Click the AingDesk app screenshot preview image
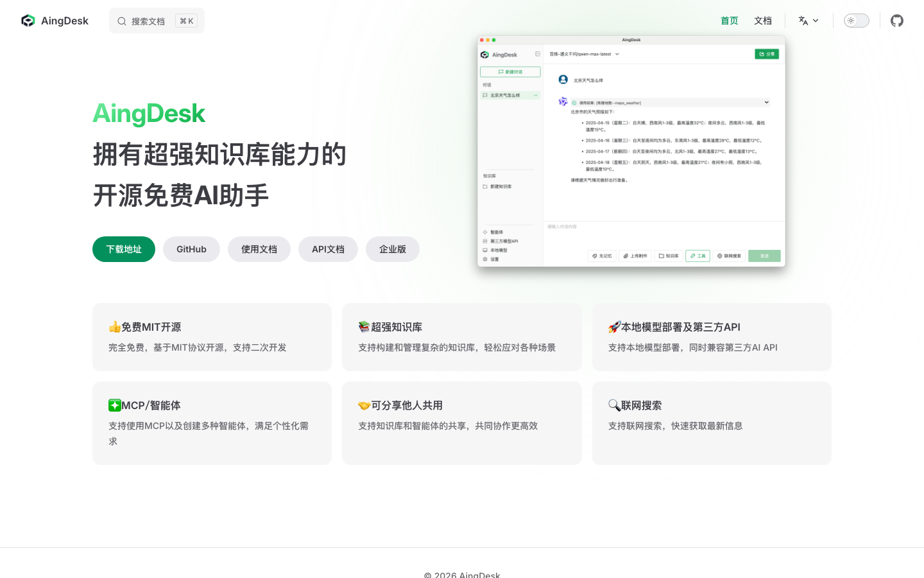Image resolution: width=924 pixels, height=578 pixels. pyautogui.click(x=631, y=152)
